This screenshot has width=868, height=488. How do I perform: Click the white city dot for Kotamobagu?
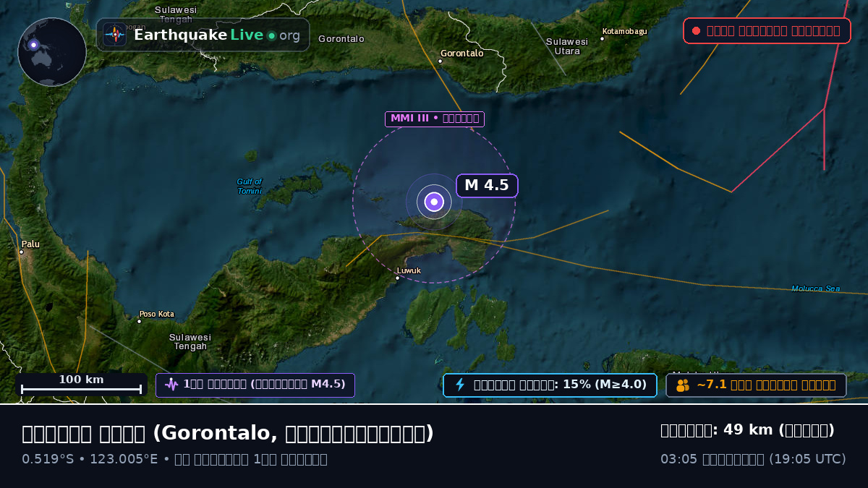[x=602, y=39]
